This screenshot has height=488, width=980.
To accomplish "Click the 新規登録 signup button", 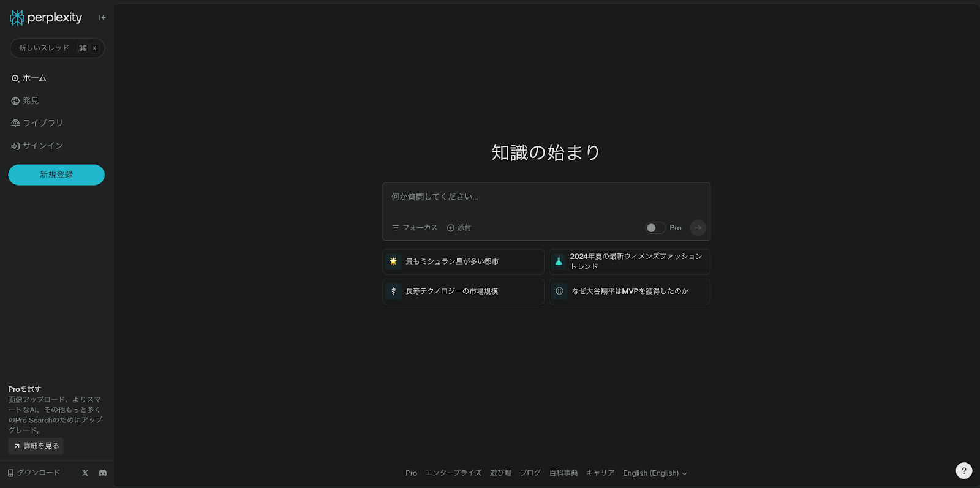I will pos(56,175).
